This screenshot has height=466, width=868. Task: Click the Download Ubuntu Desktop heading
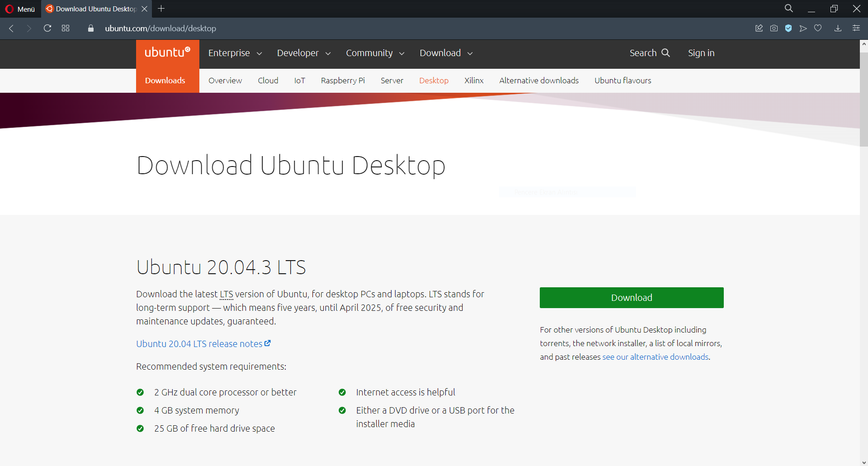[291, 166]
